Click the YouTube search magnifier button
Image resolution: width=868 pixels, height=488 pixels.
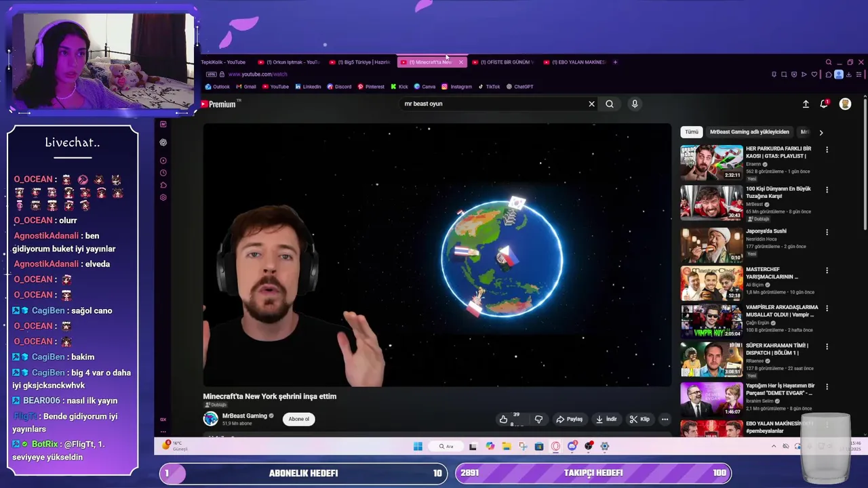pos(610,104)
